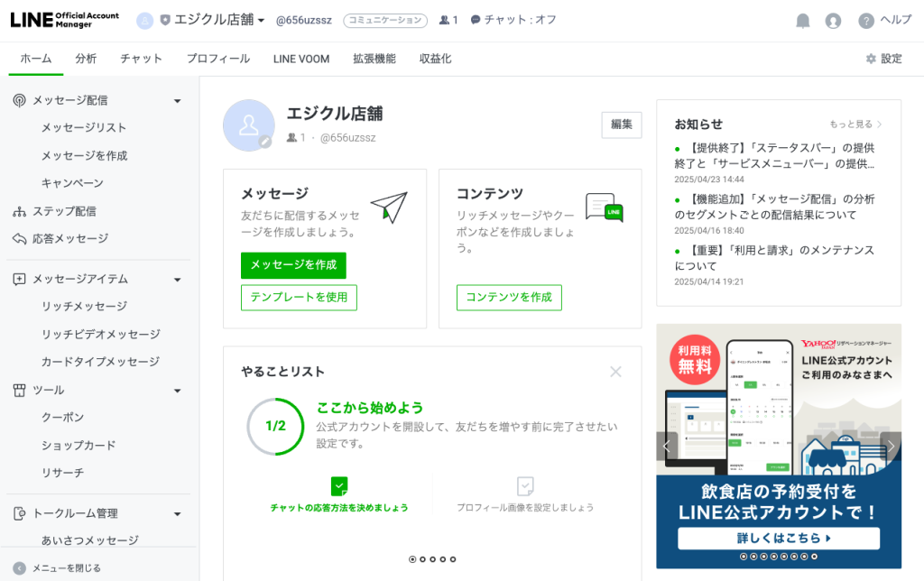Open the notifications bell icon
This screenshot has width=924, height=581.
(x=802, y=22)
